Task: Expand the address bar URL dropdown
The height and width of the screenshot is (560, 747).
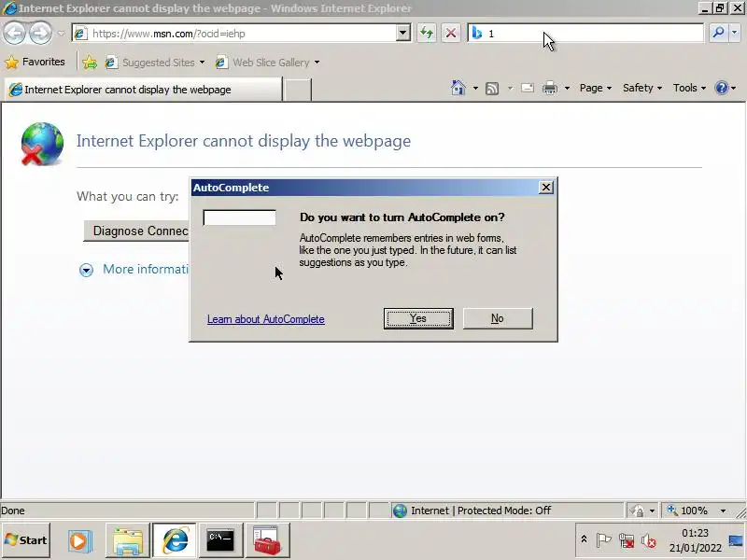Action: pos(403,34)
